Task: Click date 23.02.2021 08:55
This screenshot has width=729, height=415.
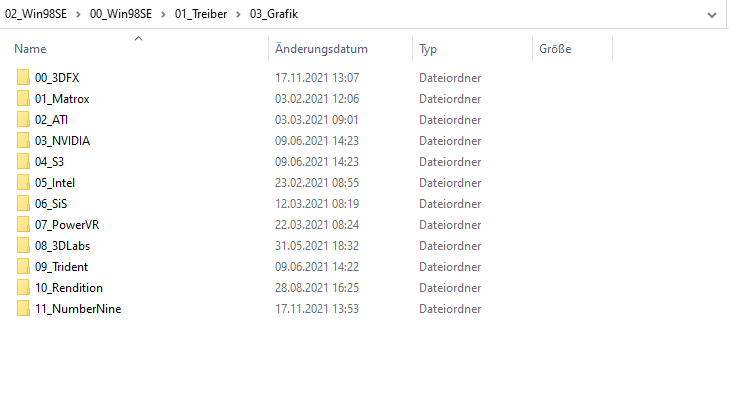Action: click(x=317, y=183)
